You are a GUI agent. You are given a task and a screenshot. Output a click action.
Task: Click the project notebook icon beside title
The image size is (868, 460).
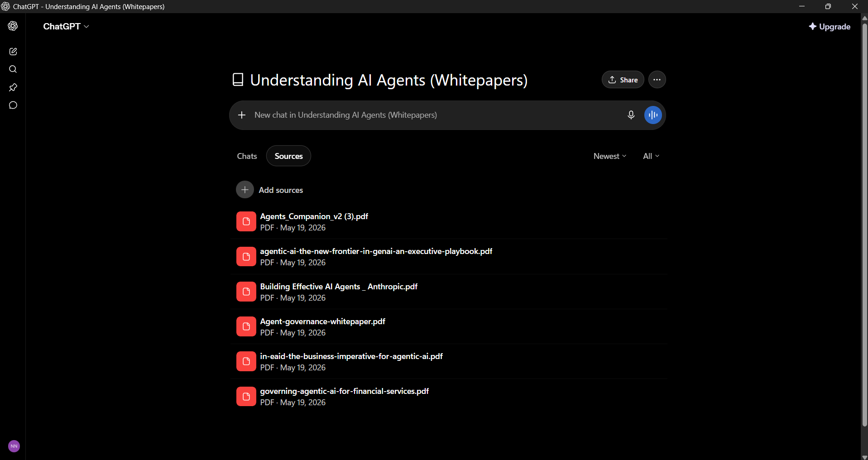click(238, 80)
